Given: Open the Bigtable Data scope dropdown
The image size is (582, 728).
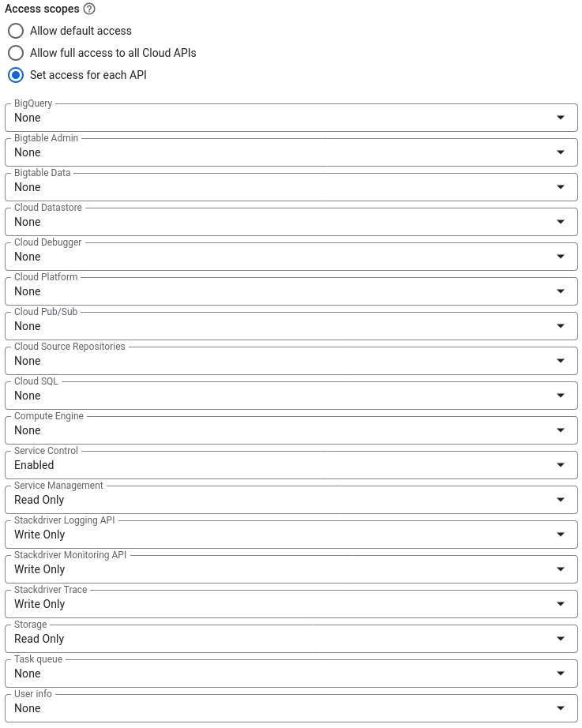Looking at the screenshot, I should 291,187.
